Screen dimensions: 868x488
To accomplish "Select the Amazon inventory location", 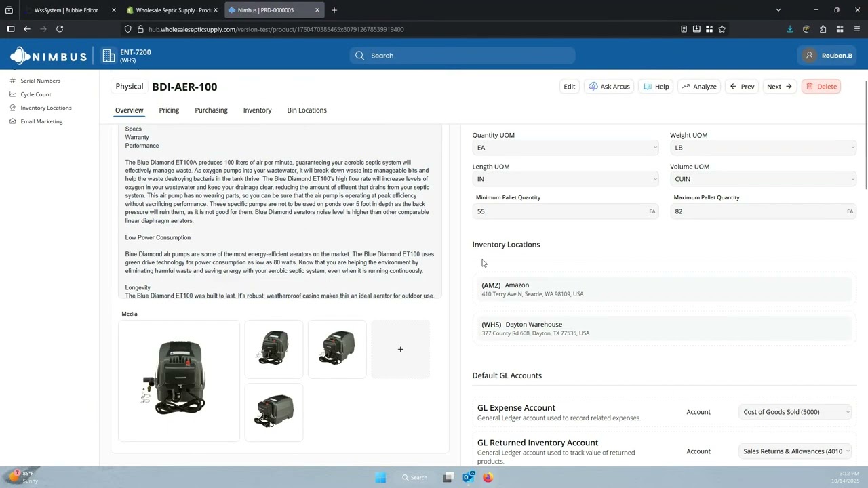I will click(x=665, y=289).
